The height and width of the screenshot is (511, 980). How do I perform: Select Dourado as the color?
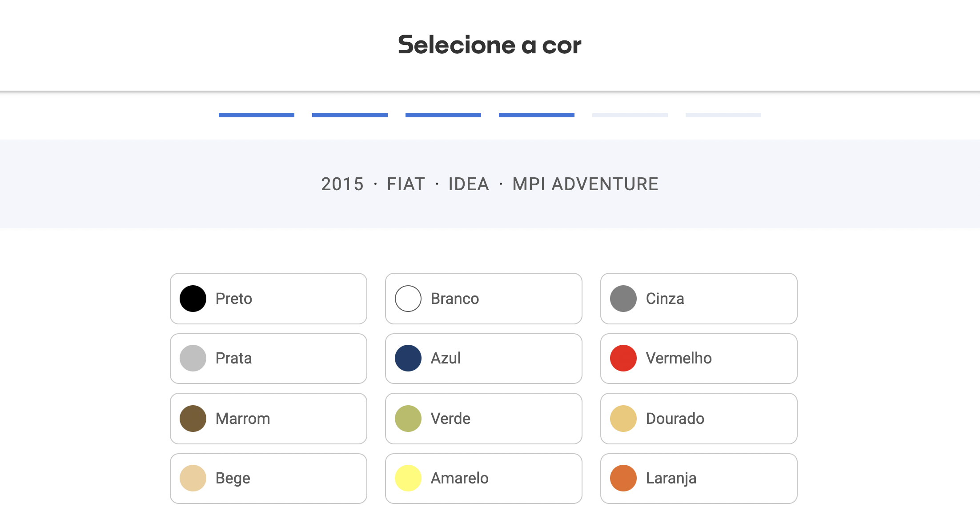coord(699,419)
